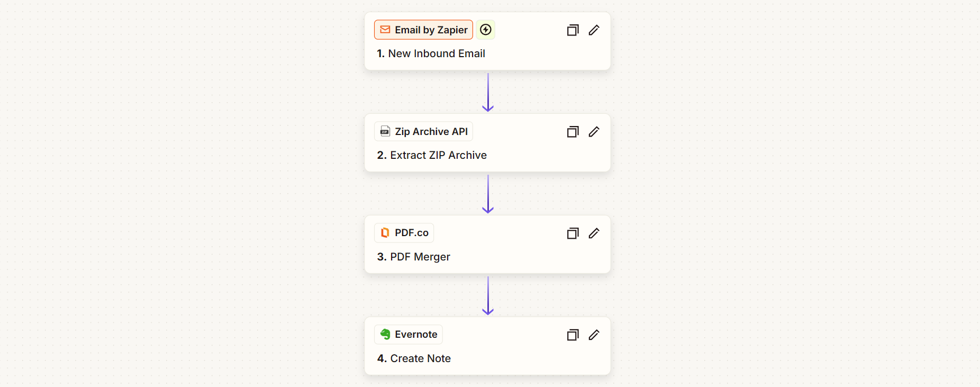Screen dimensions: 980x387
Task: Edit the Create Note step with pencil icon
Action: tap(594, 335)
